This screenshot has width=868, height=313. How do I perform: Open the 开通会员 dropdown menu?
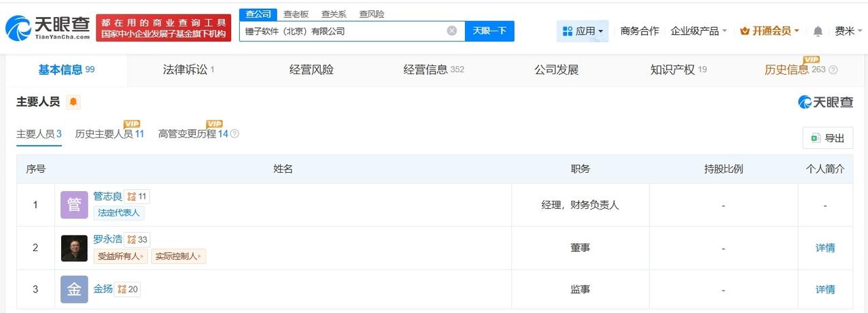tap(769, 31)
